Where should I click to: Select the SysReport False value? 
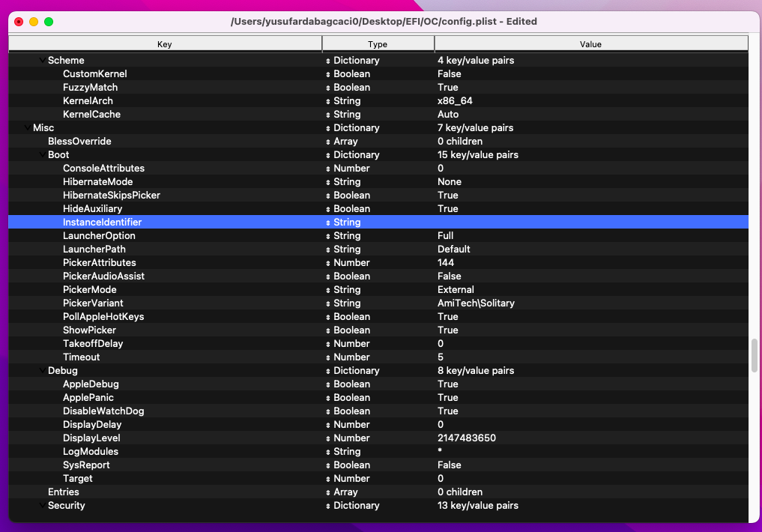point(450,465)
